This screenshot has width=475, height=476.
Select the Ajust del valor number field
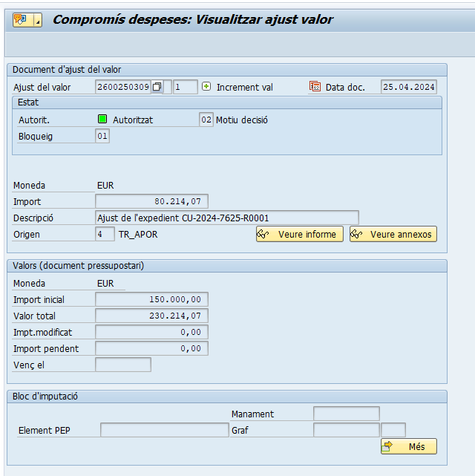[x=123, y=87]
